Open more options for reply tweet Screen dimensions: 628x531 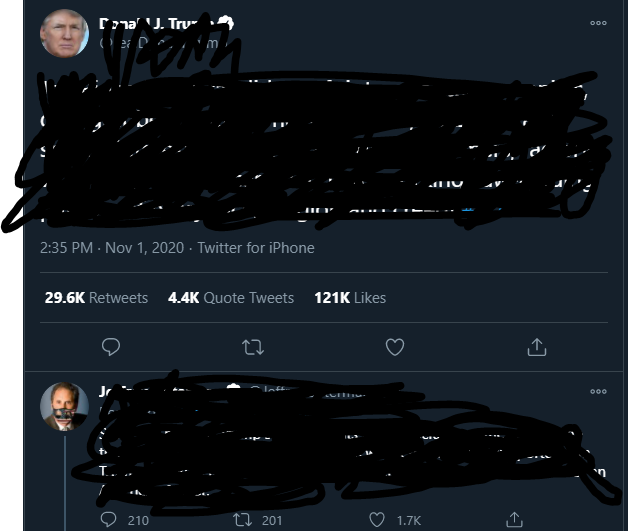point(598,391)
